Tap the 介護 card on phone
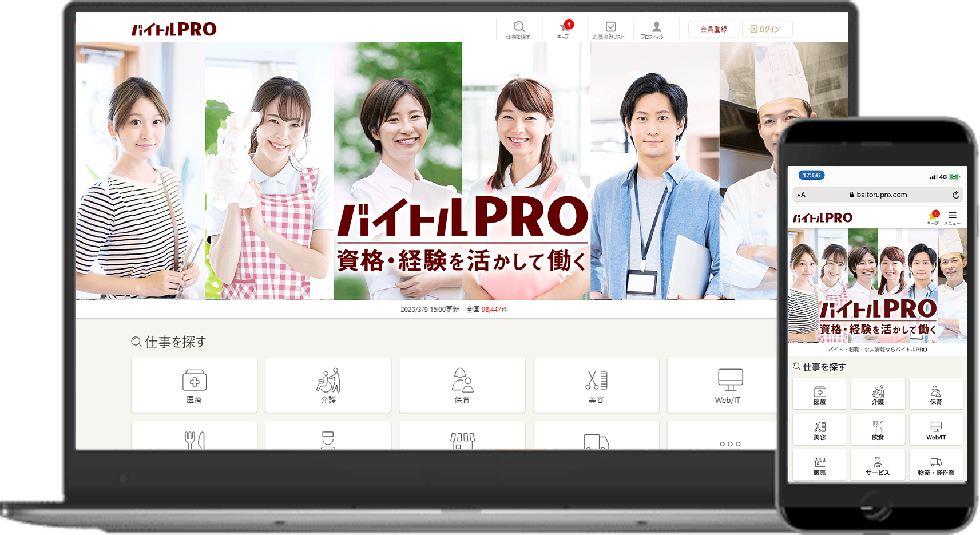Screen dimensions: 980x535 click(878, 394)
